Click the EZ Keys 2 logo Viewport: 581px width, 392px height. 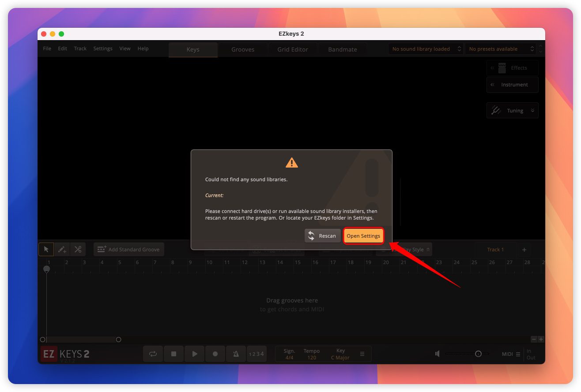point(65,354)
